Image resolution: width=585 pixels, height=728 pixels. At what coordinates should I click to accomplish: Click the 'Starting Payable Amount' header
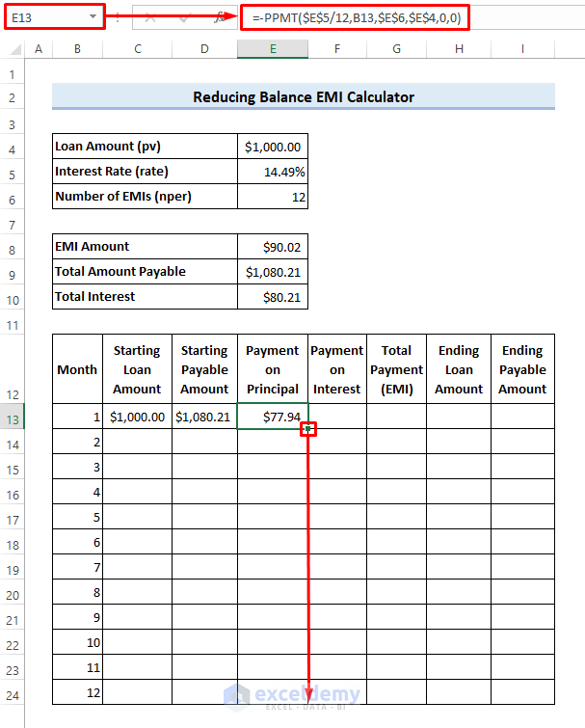tap(204, 369)
